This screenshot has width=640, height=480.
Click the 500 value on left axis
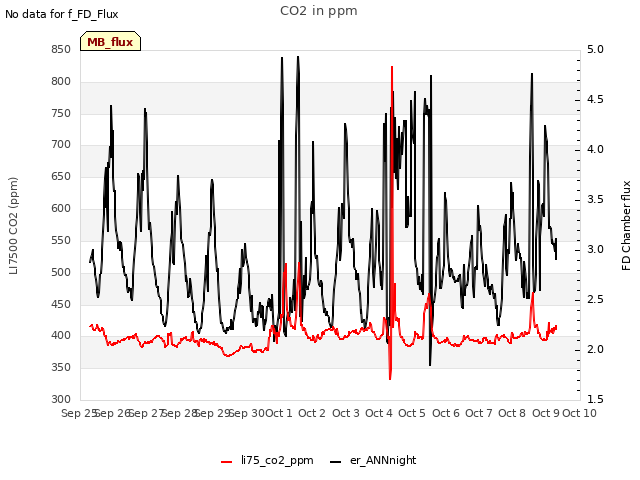click(x=61, y=272)
